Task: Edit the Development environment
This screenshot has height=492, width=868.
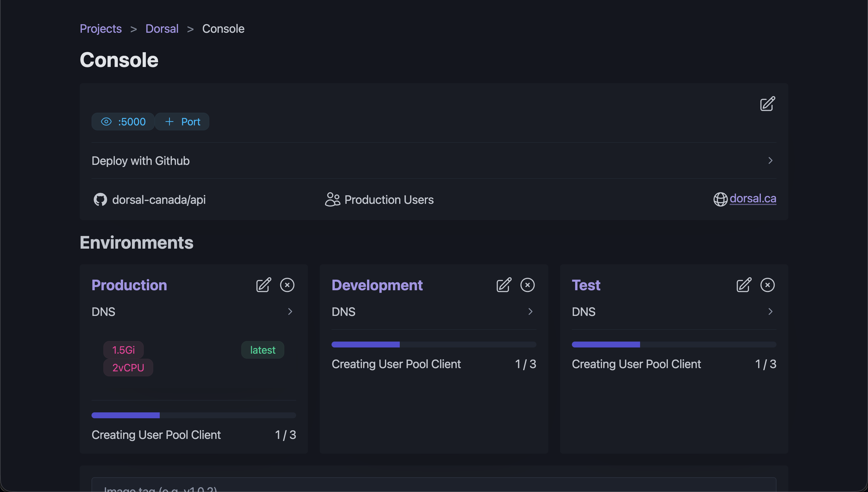Action: [504, 285]
